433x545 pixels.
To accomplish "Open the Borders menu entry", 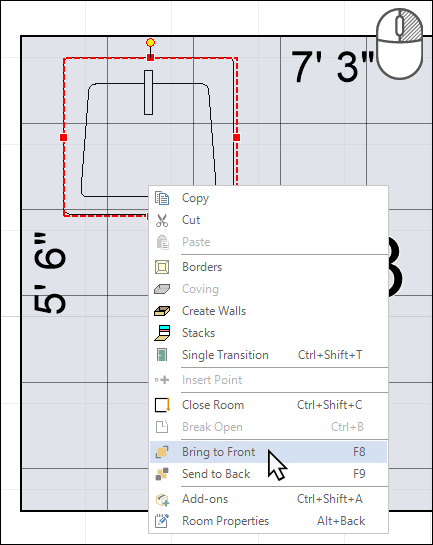I will tap(268, 267).
